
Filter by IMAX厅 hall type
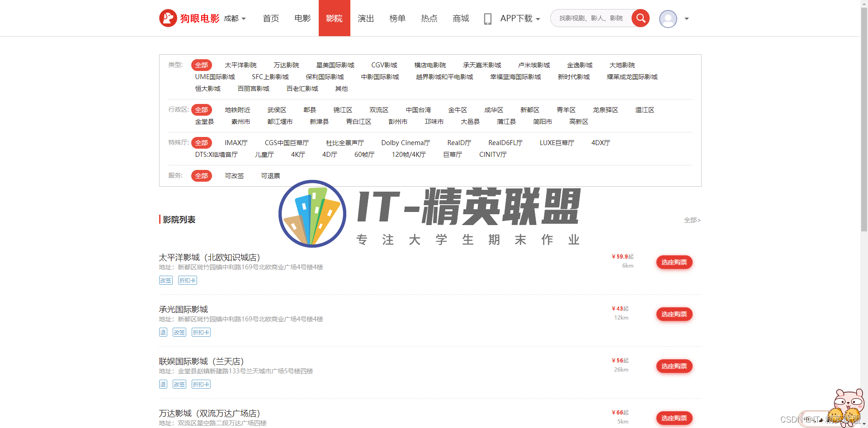[x=236, y=143]
